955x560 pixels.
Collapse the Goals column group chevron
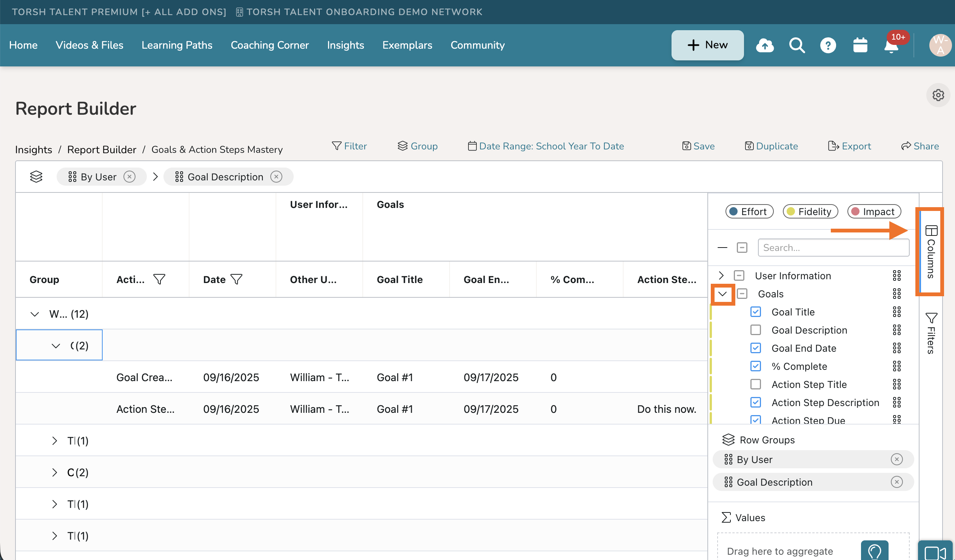point(722,294)
